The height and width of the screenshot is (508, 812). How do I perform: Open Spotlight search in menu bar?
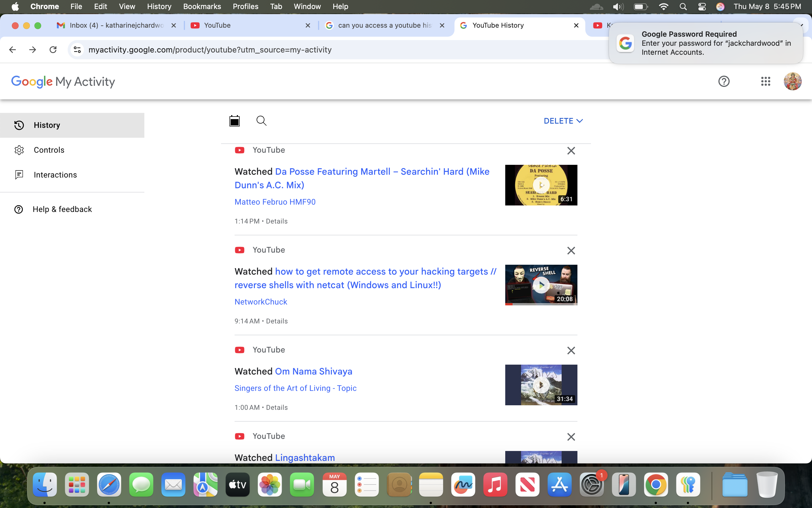(683, 7)
